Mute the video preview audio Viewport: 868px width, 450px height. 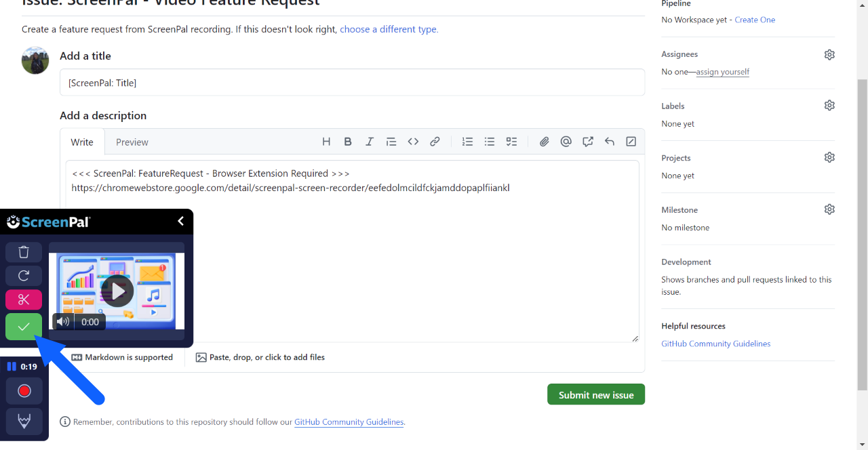63,322
